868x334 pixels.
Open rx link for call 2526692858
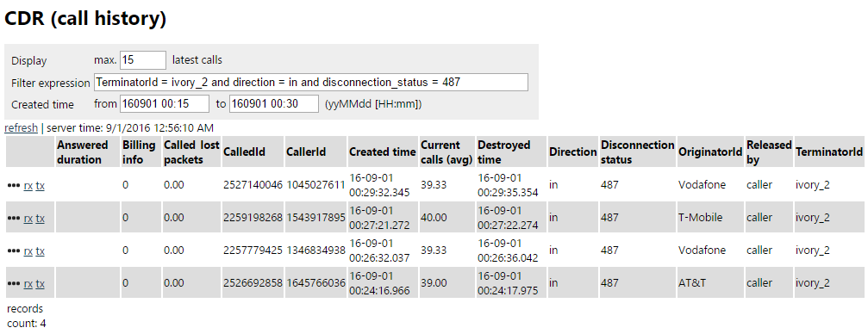click(28, 284)
